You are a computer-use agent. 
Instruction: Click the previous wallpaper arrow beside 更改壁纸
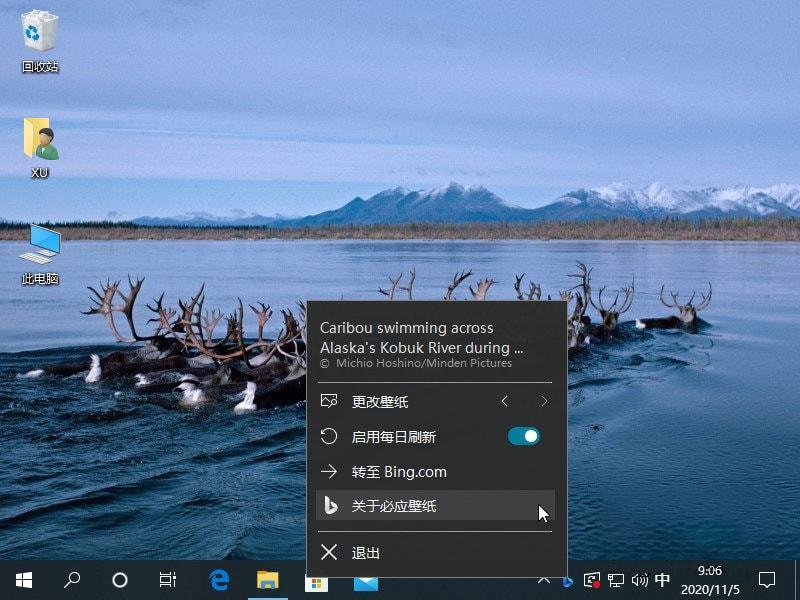(x=505, y=401)
